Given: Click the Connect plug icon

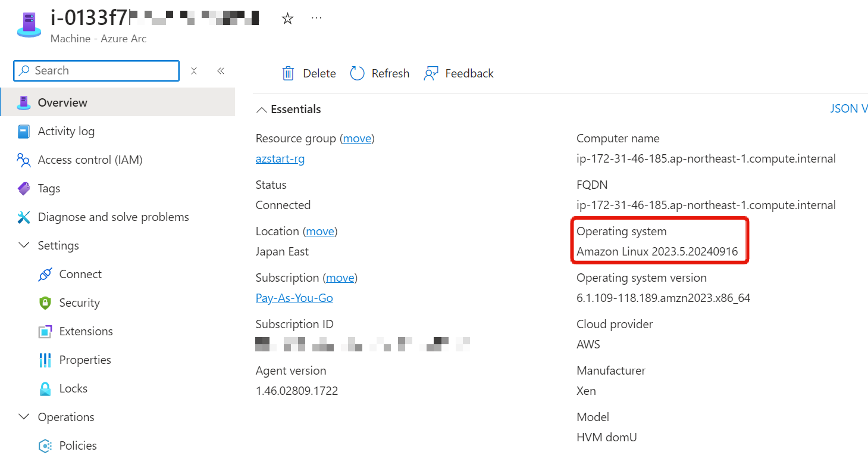Looking at the screenshot, I should coord(45,274).
